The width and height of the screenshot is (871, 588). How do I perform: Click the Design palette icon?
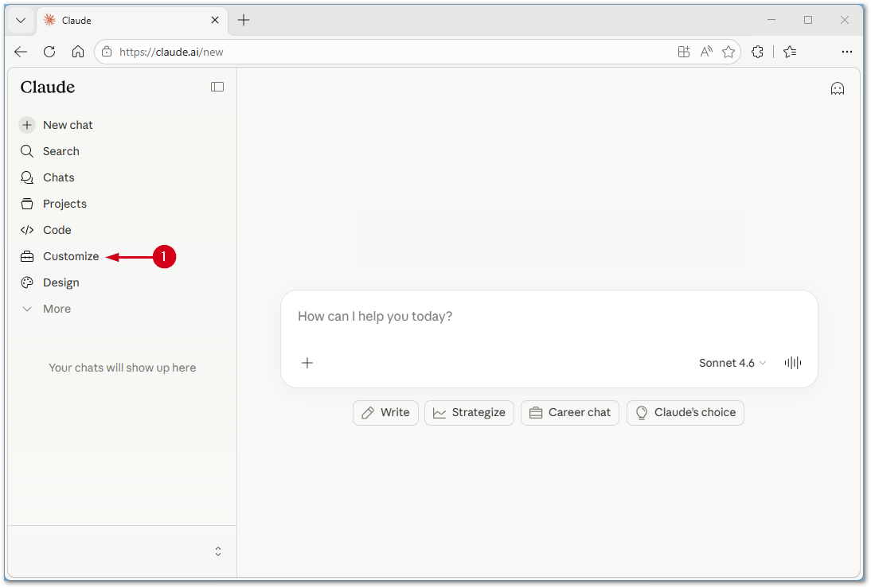tap(26, 282)
